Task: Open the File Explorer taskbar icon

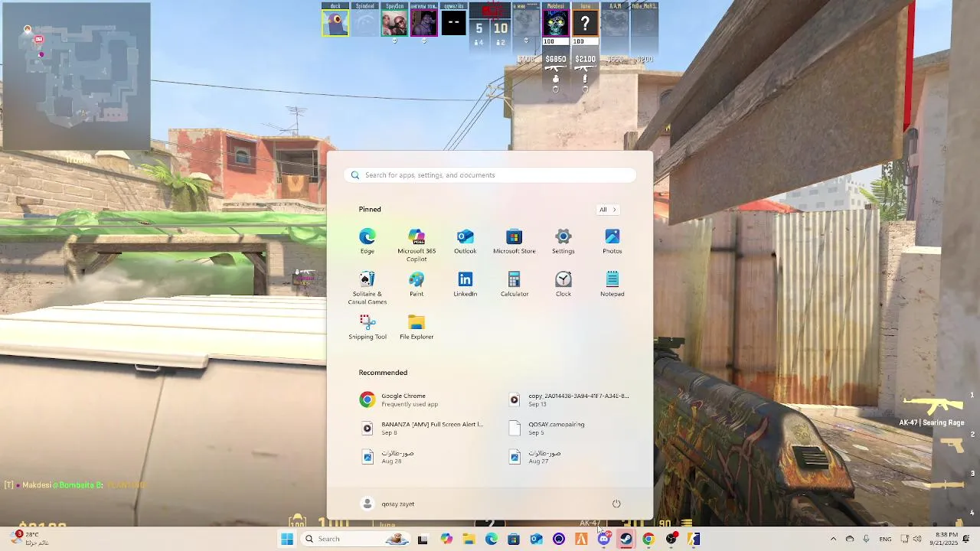Action: pos(469,539)
